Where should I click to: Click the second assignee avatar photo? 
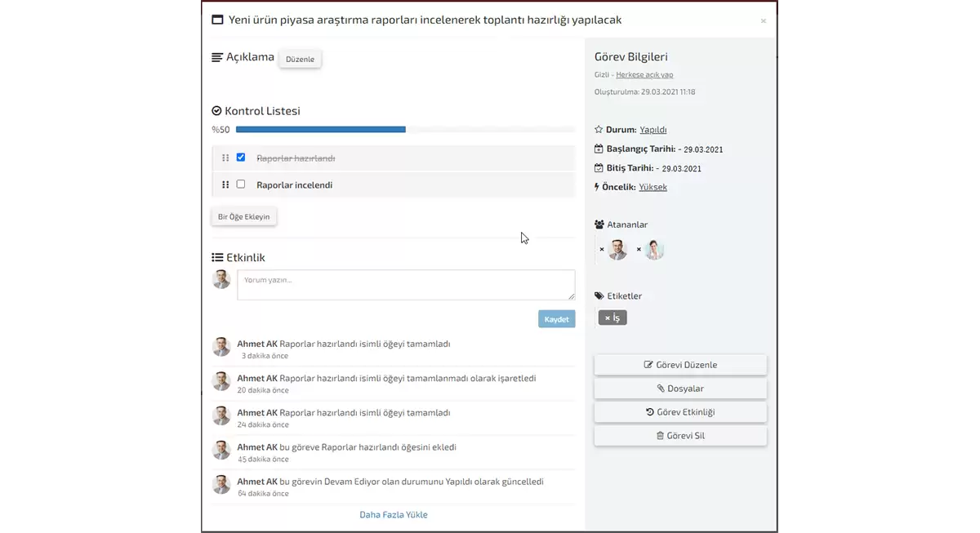[654, 250]
